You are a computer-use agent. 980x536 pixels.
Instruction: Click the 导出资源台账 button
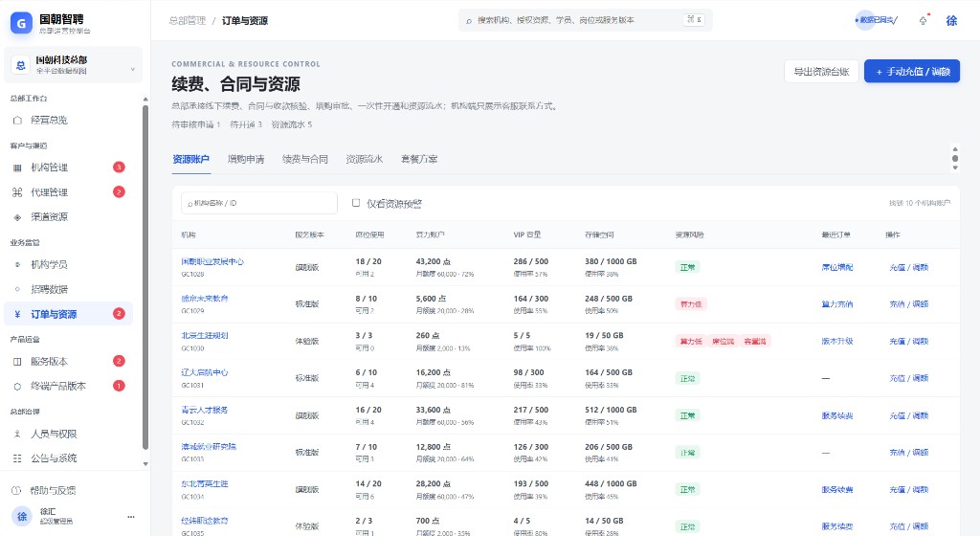pyautogui.click(x=821, y=72)
